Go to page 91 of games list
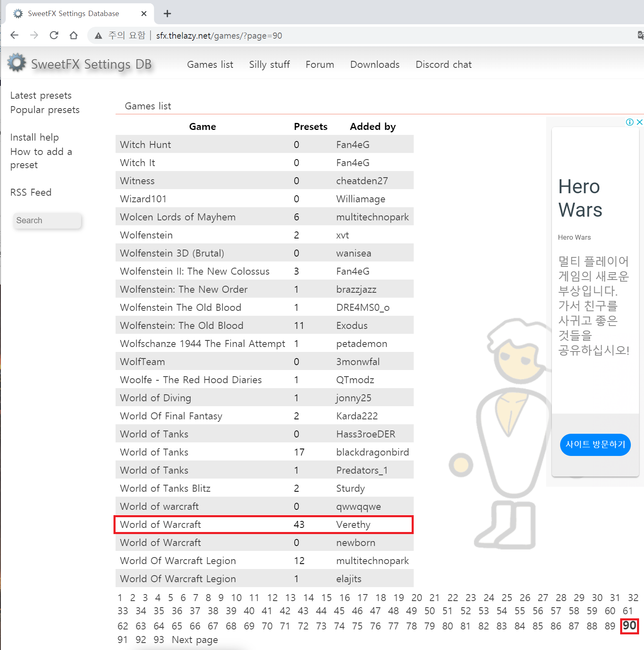644x650 pixels. point(123,640)
